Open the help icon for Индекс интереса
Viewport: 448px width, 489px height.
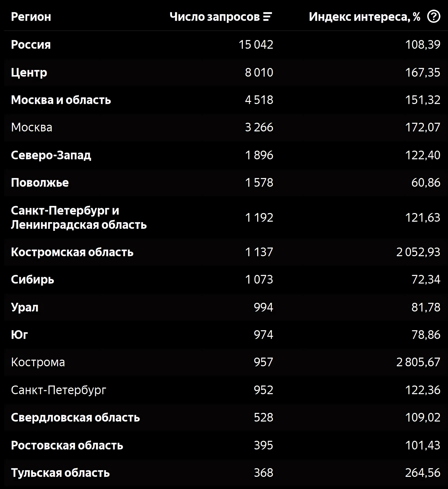click(x=433, y=16)
